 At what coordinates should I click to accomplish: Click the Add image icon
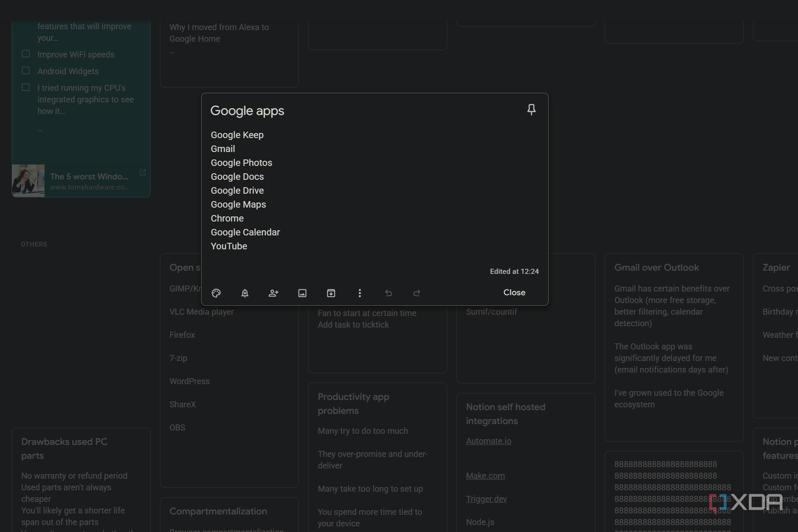click(x=302, y=293)
